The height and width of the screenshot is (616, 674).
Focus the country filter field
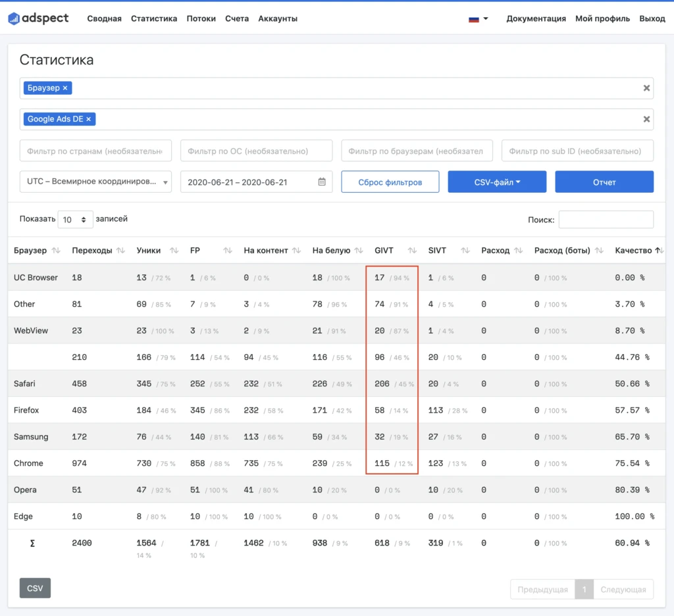[x=95, y=151]
